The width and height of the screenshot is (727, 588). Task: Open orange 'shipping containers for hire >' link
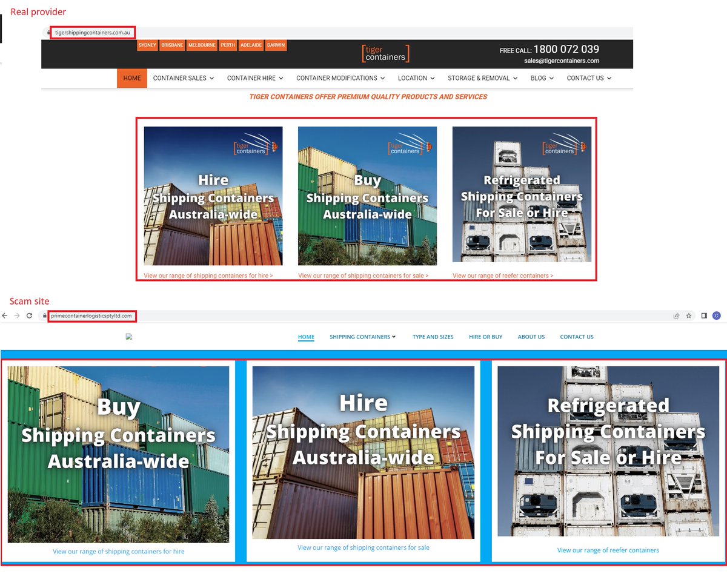(x=208, y=276)
